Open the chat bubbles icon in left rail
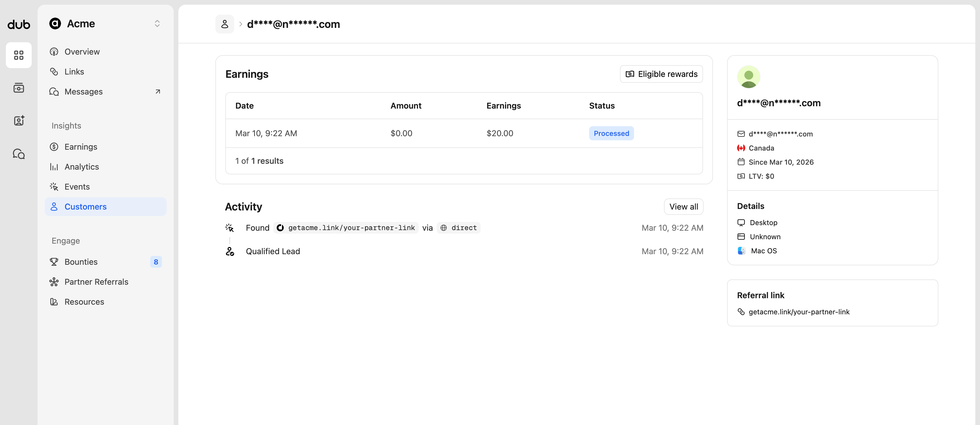980x425 pixels. click(19, 154)
